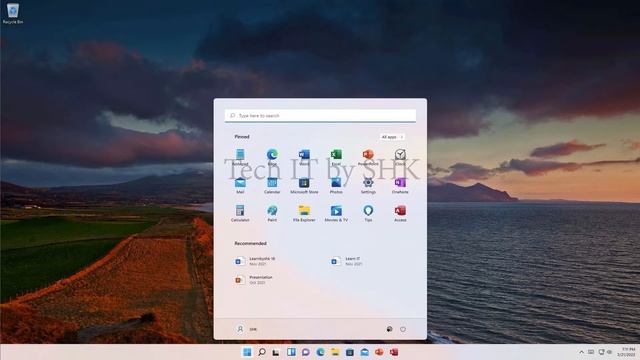640x360 pixels.
Task: Open Word from pinned apps
Action: click(304, 157)
